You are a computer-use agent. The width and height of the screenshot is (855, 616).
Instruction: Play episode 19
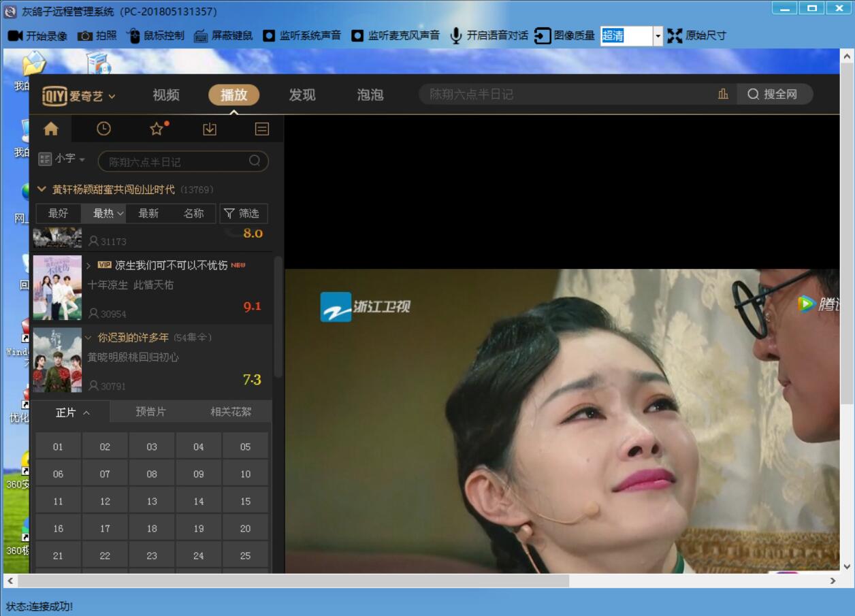tap(198, 528)
